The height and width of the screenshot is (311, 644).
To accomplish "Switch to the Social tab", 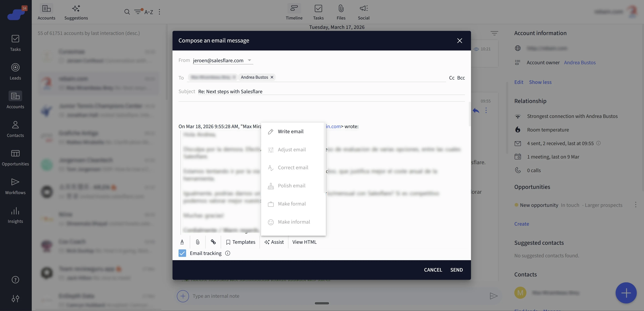I will click(363, 12).
